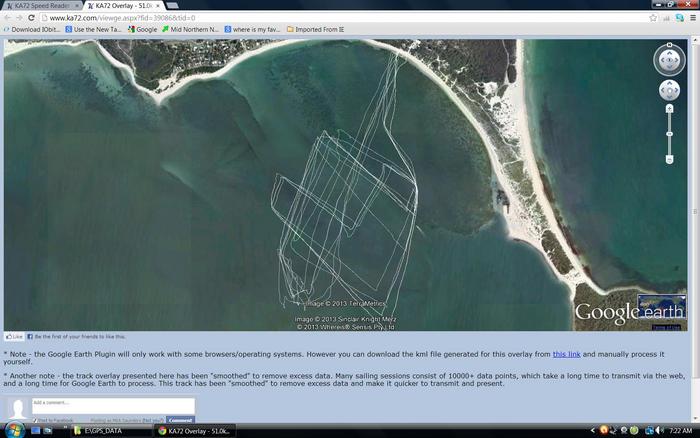The image size is (700, 438).
Task: Open the Chrome menu hamburger icon
Action: pyautogui.click(x=693, y=18)
